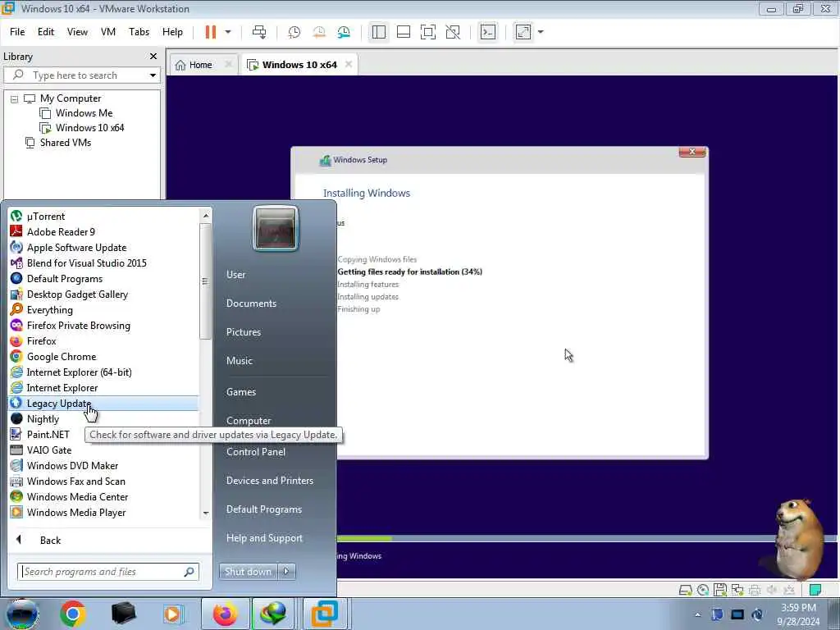This screenshot has width=840, height=630.
Task: Launch Google Chrome from the start menu
Action: [x=103, y=357]
